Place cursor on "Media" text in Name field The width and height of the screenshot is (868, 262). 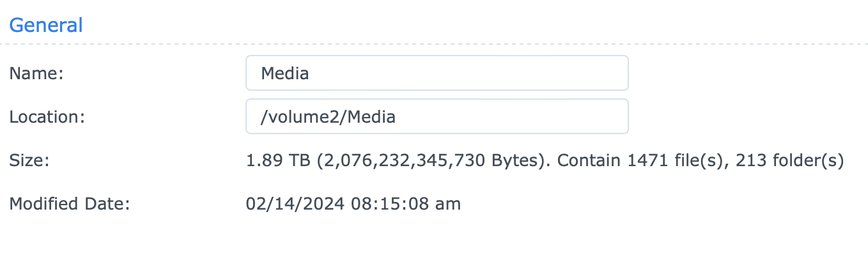point(285,73)
